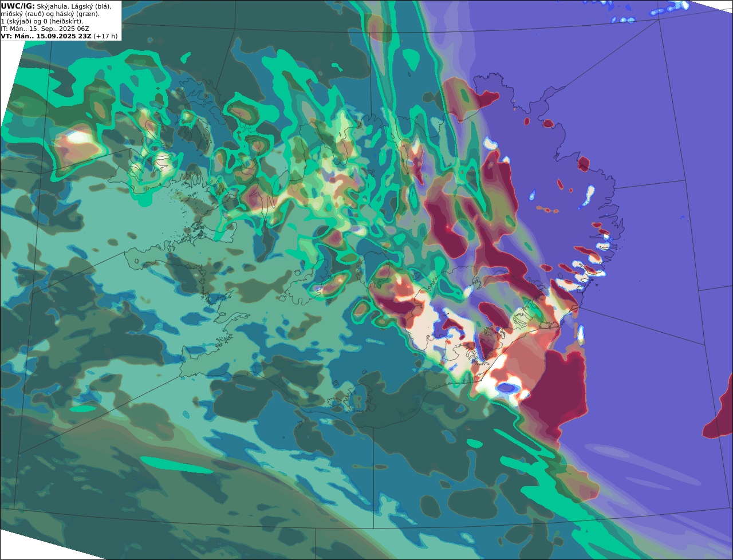Screen dimensions: 733x560
Task: Click the line "miðský (rauð) og háský (græn)."
Action: pos(50,14)
